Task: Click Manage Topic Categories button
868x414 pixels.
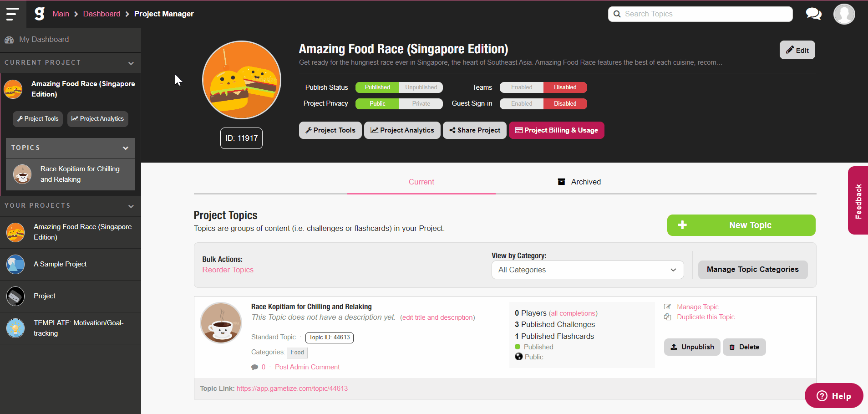Action: tap(753, 270)
